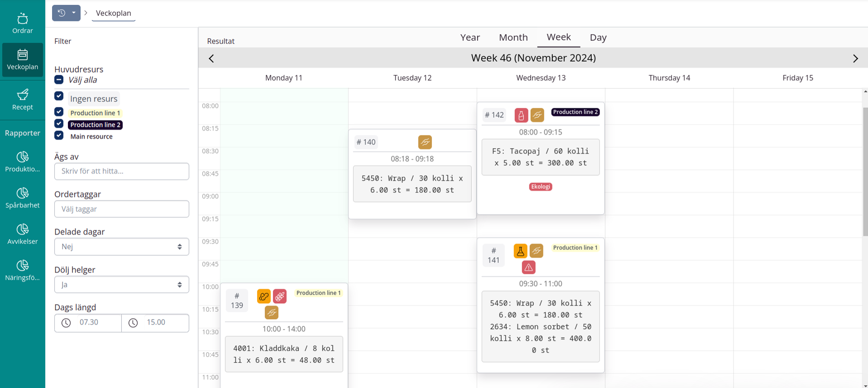
Task: Expand the history dropdown arrow in header
Action: tap(74, 13)
